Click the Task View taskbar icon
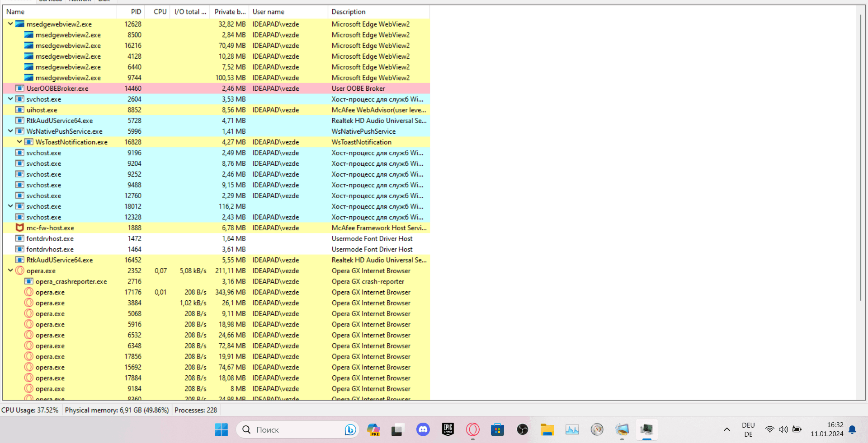Screen dimensions: 868x443 pyautogui.click(x=397, y=429)
